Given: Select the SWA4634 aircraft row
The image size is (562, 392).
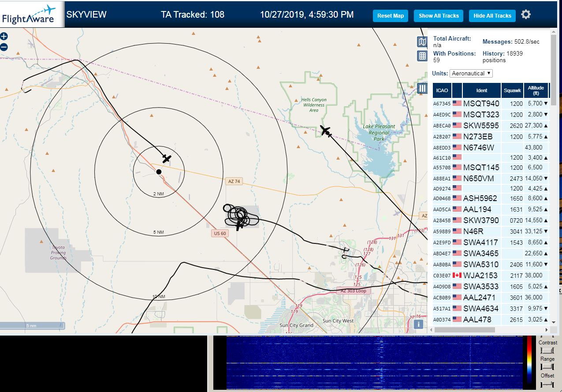Looking at the screenshot, I should 491,309.
